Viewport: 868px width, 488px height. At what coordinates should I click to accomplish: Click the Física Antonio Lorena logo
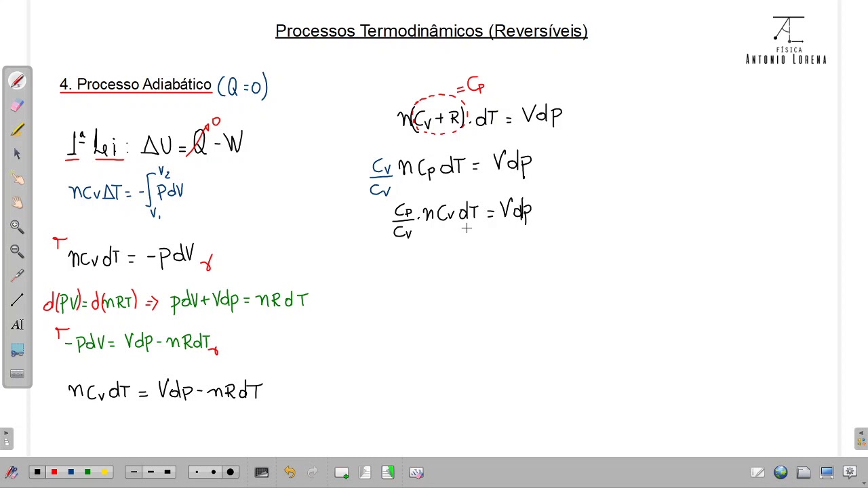coord(787,41)
